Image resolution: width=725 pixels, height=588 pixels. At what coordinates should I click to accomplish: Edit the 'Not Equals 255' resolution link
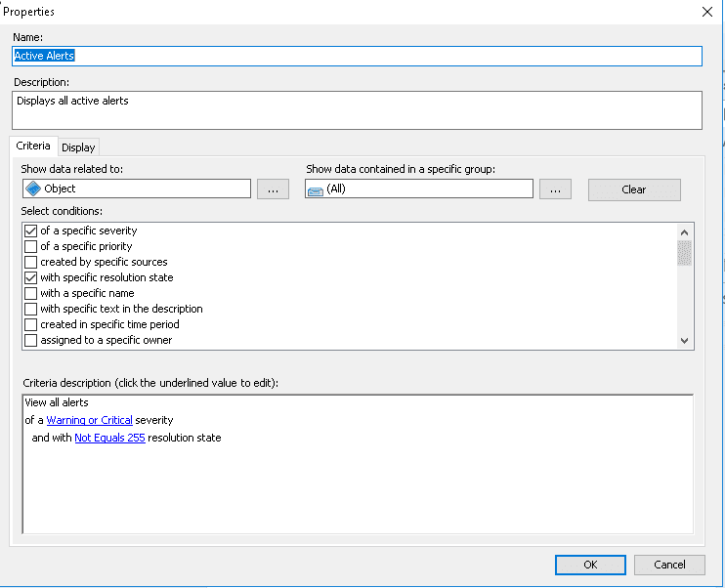pyautogui.click(x=109, y=438)
